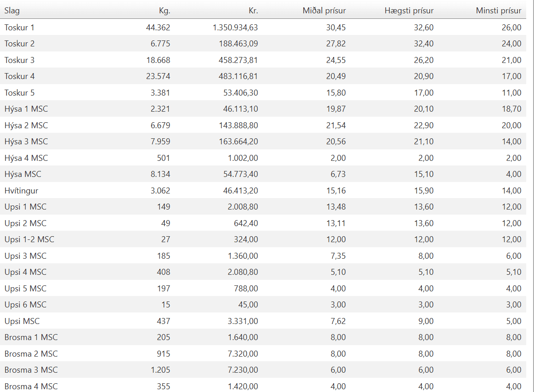Click the Brosma 3 MSC row
The width and height of the screenshot is (534, 392).
[x=31, y=370]
